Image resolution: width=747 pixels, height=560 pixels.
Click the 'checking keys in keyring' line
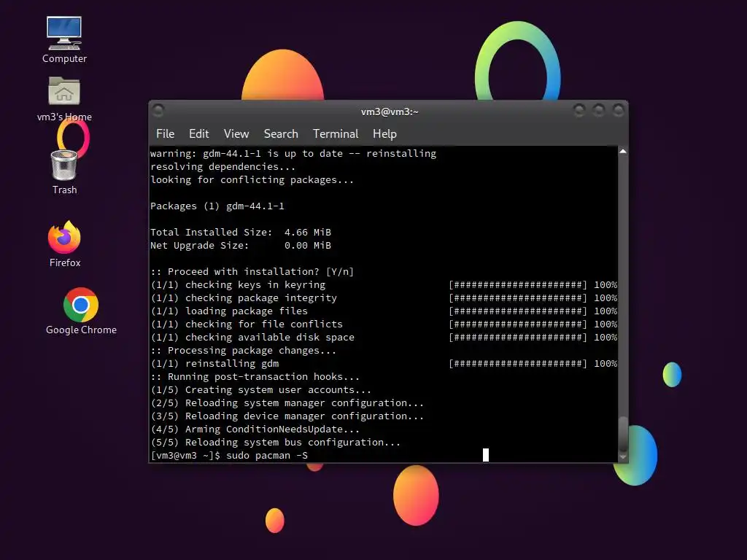pyautogui.click(x=384, y=285)
